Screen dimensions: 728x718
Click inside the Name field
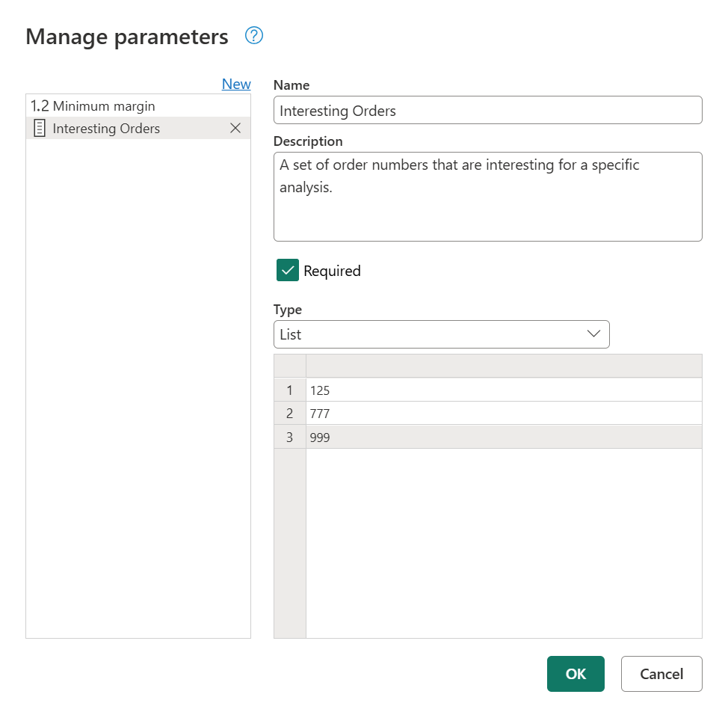488,109
